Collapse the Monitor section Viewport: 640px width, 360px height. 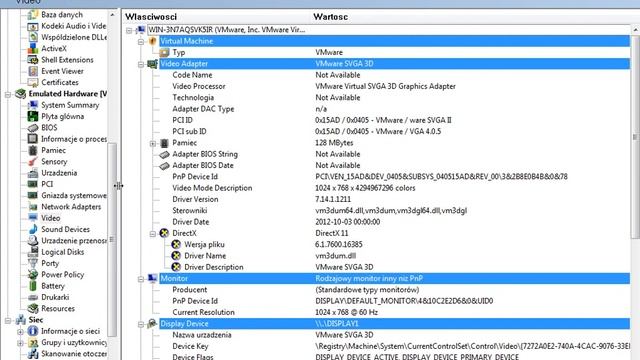pyautogui.click(x=141, y=279)
